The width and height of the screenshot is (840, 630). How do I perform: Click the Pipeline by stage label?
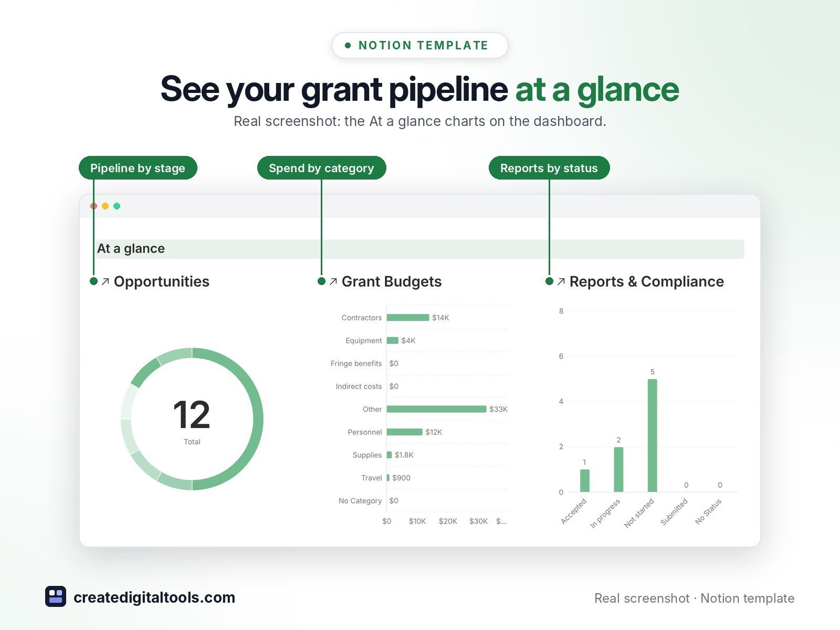(x=138, y=168)
